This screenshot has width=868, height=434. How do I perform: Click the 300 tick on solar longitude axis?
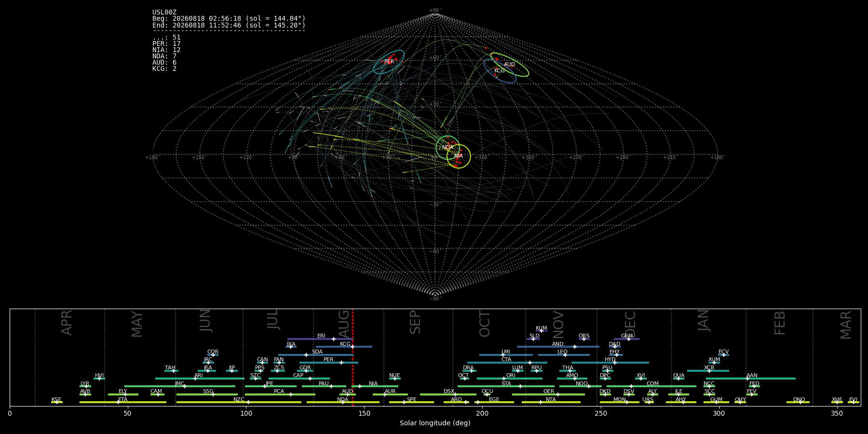pos(719,413)
